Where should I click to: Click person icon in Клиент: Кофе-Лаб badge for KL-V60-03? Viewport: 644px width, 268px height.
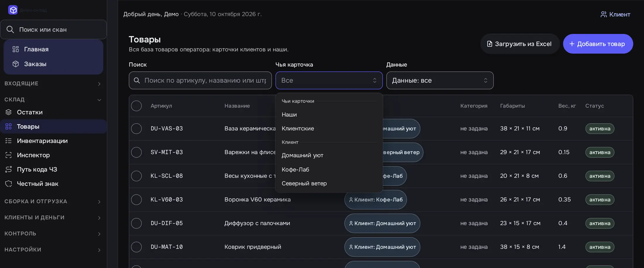click(x=351, y=200)
